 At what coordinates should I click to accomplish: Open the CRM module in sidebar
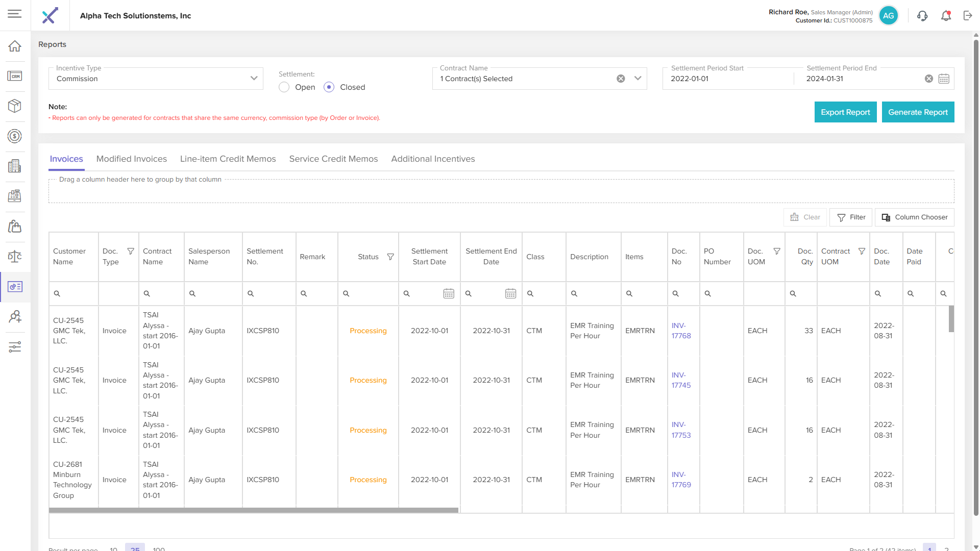15,76
